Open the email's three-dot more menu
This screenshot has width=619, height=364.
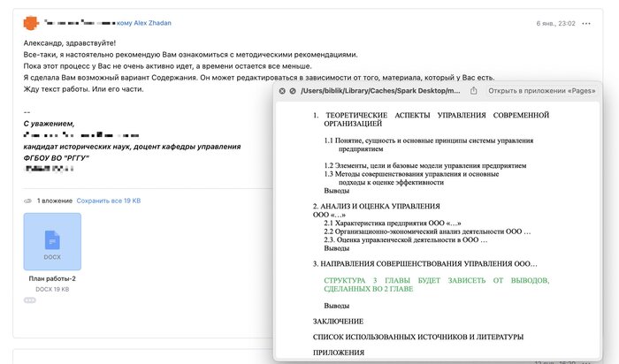tap(586, 24)
